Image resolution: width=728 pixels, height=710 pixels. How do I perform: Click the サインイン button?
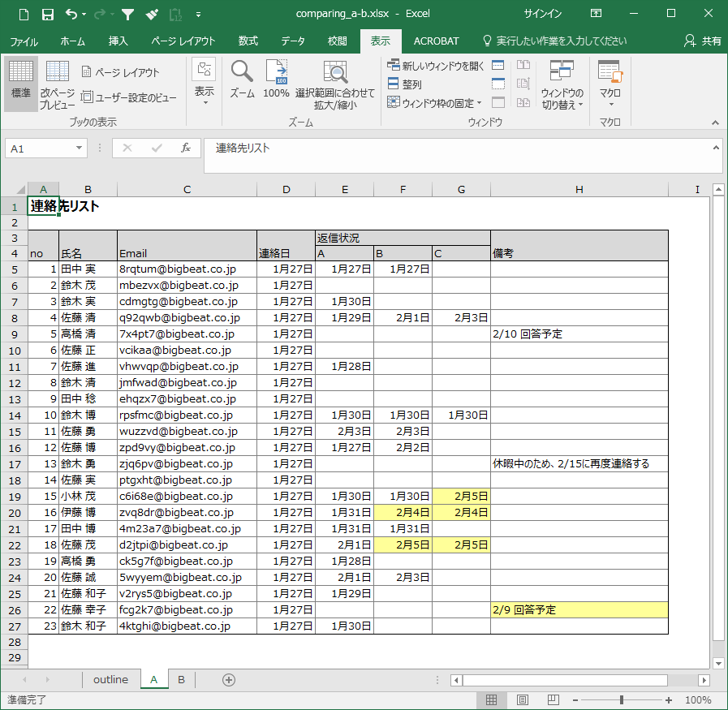tap(543, 14)
